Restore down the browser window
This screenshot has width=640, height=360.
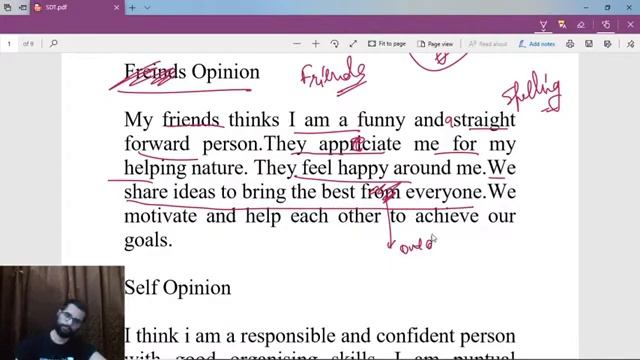coord(607,7)
